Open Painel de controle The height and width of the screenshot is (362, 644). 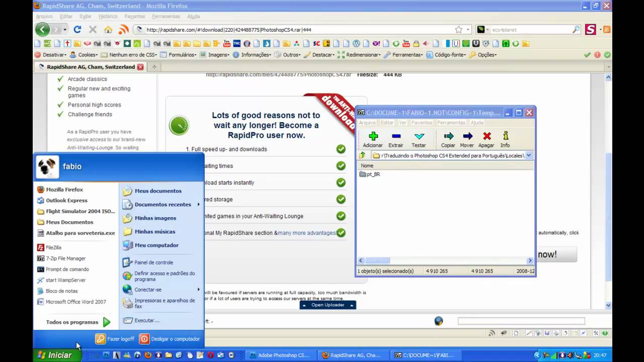[x=148, y=262]
